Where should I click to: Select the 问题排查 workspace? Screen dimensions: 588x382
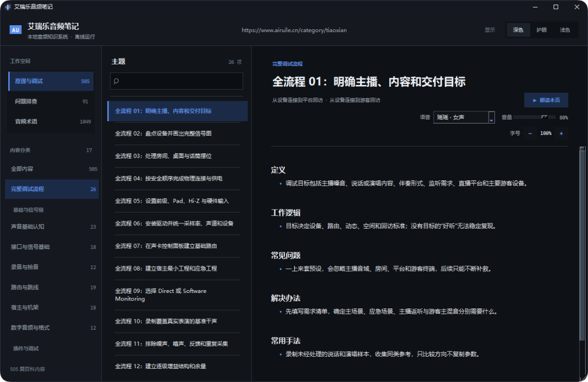point(51,101)
